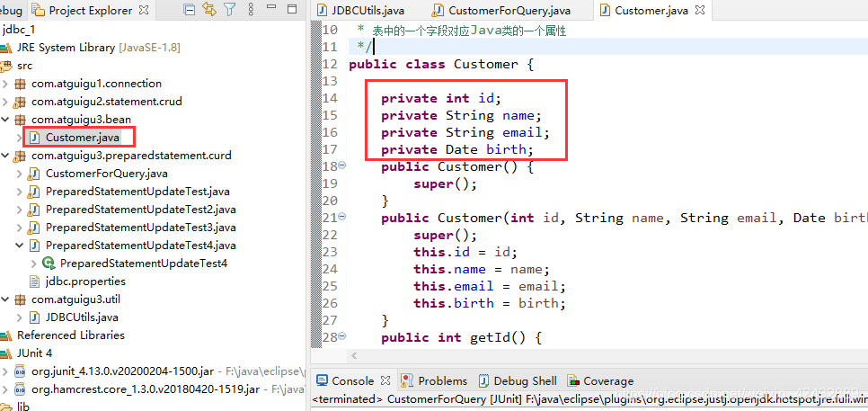Toggle Link with Editor icon
The image size is (868, 411).
pyautogui.click(x=209, y=9)
